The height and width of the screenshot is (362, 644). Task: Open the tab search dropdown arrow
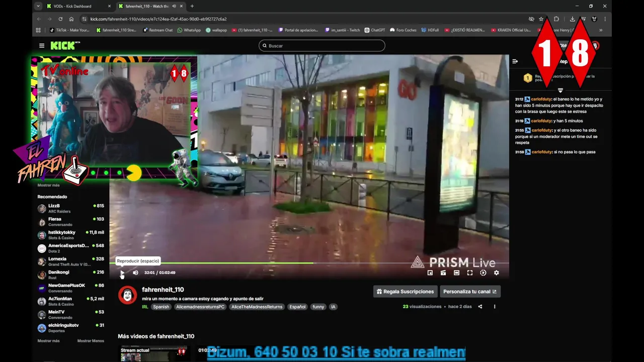[x=38, y=6]
